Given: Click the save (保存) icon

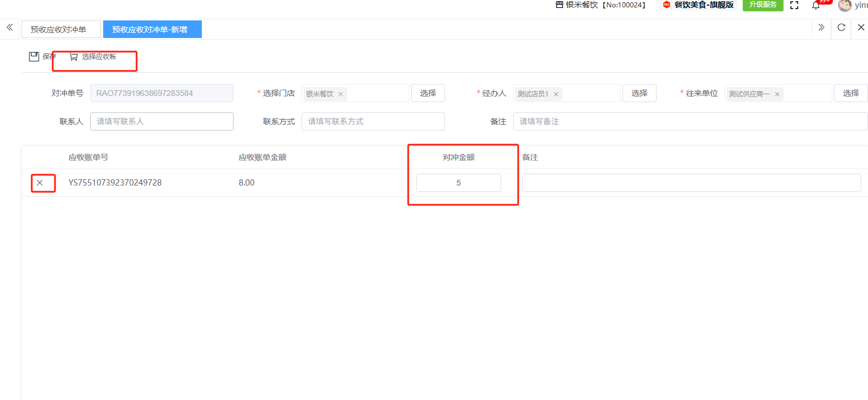Looking at the screenshot, I should [x=34, y=57].
